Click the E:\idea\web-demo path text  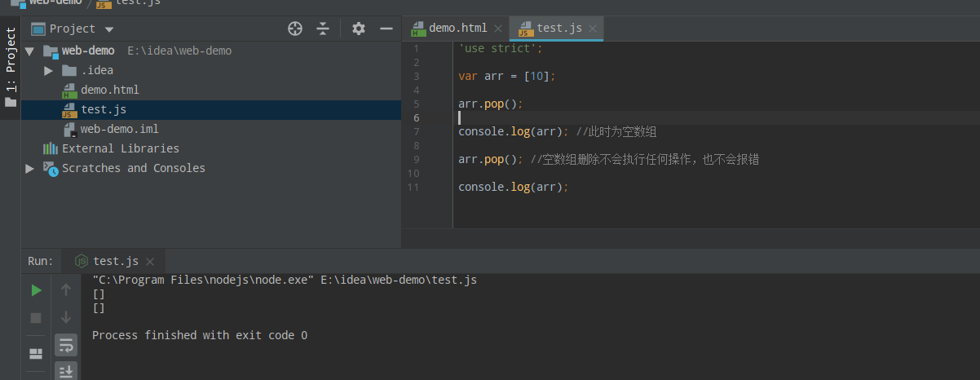pyautogui.click(x=179, y=51)
